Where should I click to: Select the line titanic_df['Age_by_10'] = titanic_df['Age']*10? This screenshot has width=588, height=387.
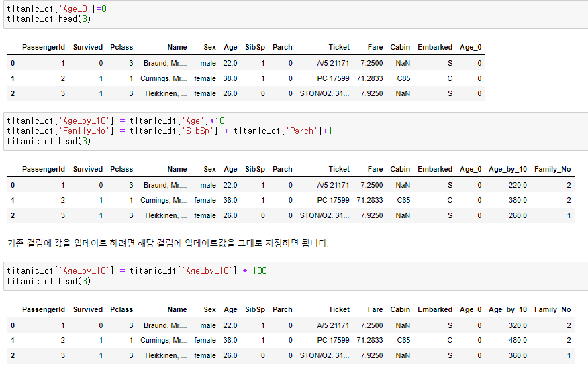click(116, 121)
